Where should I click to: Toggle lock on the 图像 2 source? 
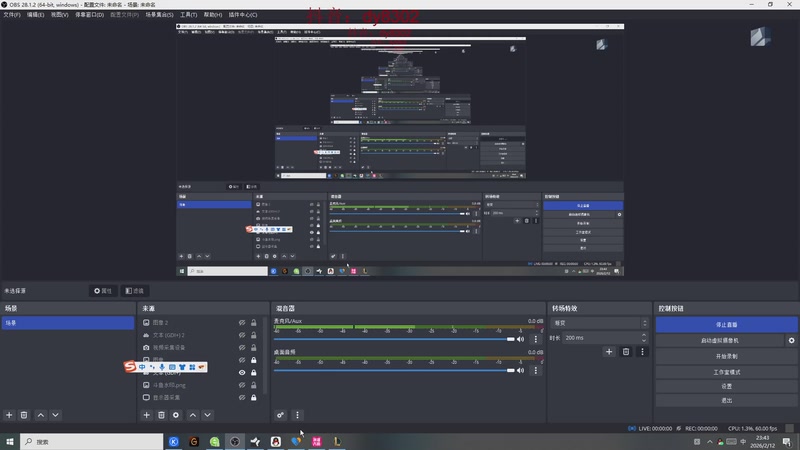[x=254, y=322]
